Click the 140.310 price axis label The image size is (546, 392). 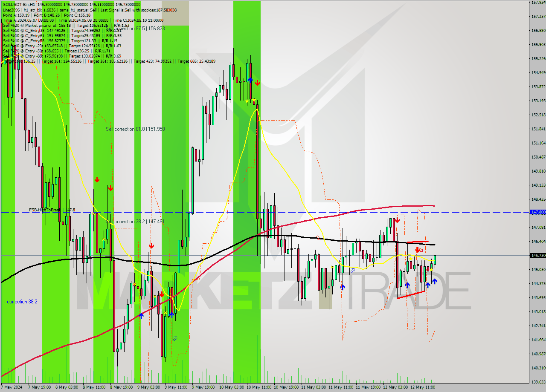(x=539, y=368)
